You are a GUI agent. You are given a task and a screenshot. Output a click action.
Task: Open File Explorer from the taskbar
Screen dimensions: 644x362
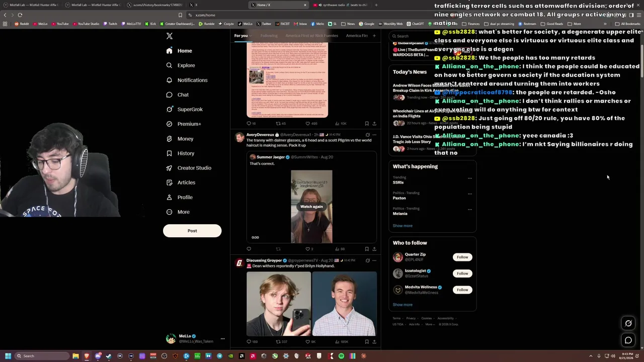(x=75, y=356)
